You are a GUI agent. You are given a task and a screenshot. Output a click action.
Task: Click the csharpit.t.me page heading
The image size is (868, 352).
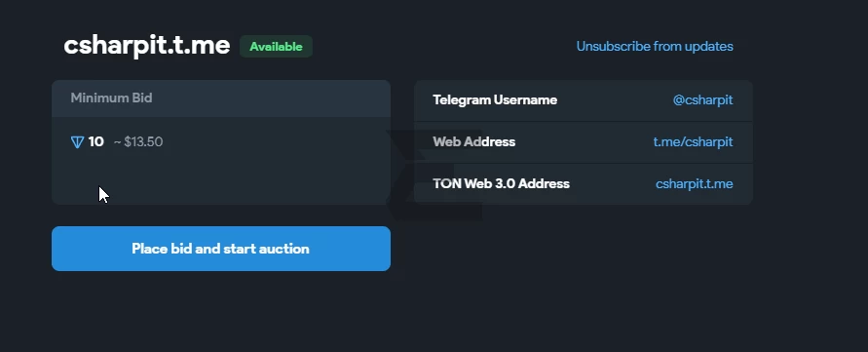[x=147, y=46]
